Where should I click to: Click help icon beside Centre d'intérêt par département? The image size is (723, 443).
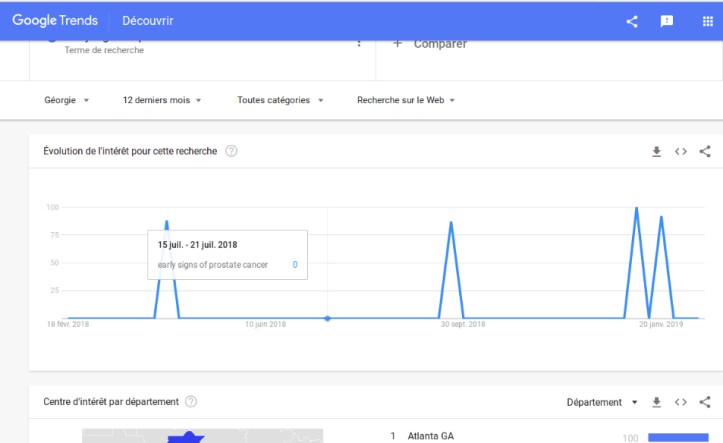191,402
